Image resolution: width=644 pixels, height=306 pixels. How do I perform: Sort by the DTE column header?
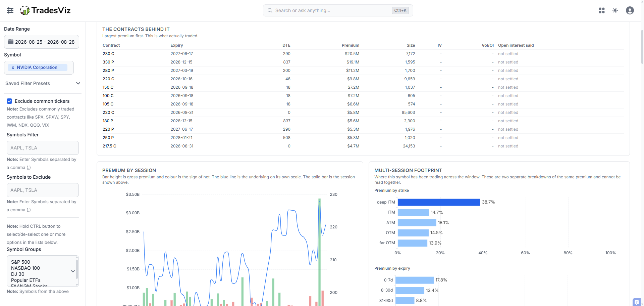pos(286,45)
